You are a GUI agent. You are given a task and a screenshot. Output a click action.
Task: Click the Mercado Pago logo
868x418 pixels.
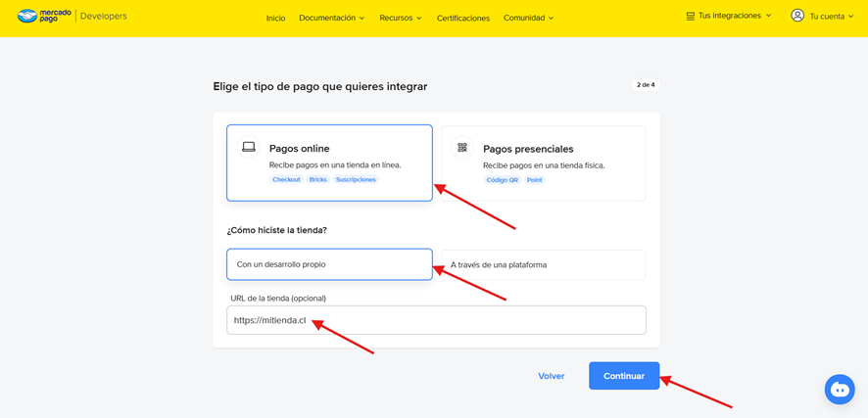(43, 17)
